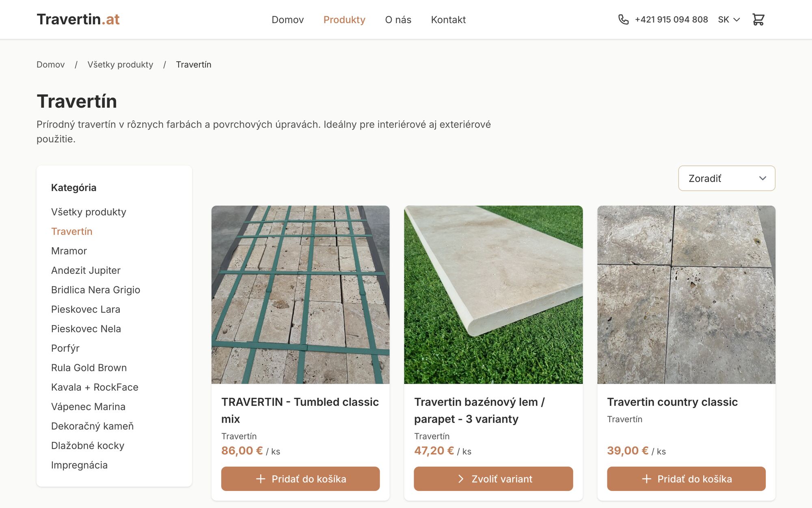Viewport: 812px width, 508px height.
Task: Go to Domov in top navigation
Action: tap(287, 20)
